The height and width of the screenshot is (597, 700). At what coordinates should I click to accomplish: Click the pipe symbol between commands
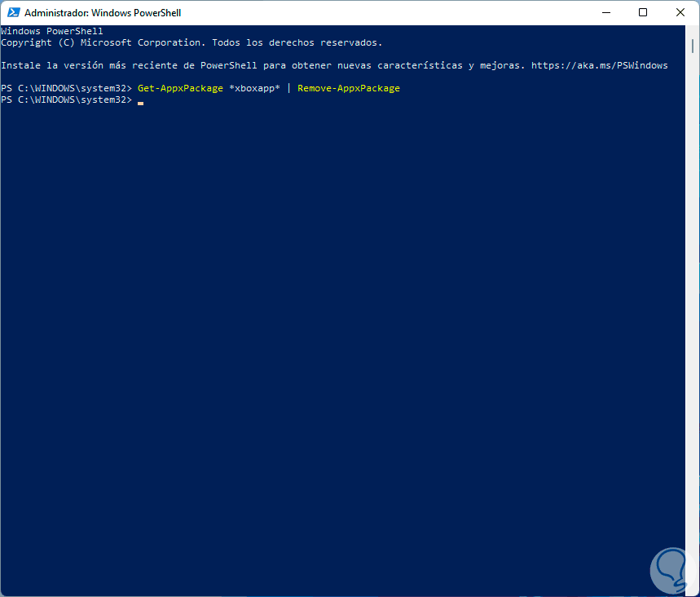(x=288, y=88)
